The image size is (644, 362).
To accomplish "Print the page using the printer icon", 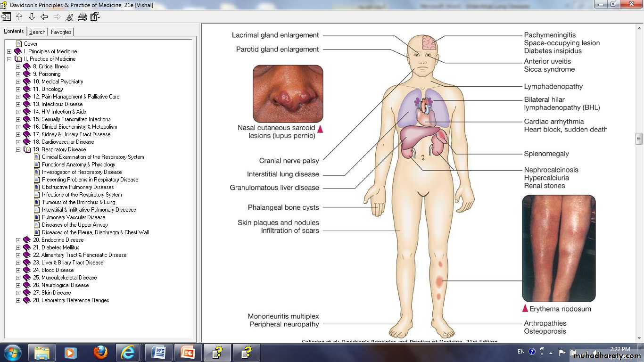I will tap(82, 17).
